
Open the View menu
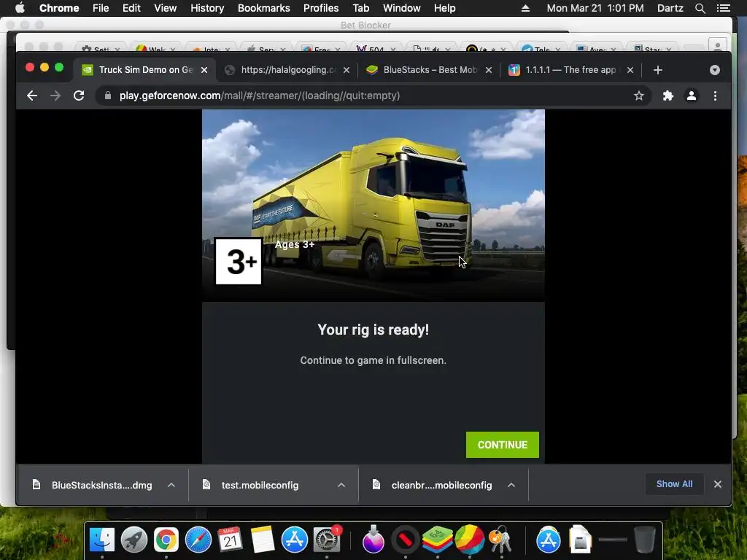pos(165,8)
